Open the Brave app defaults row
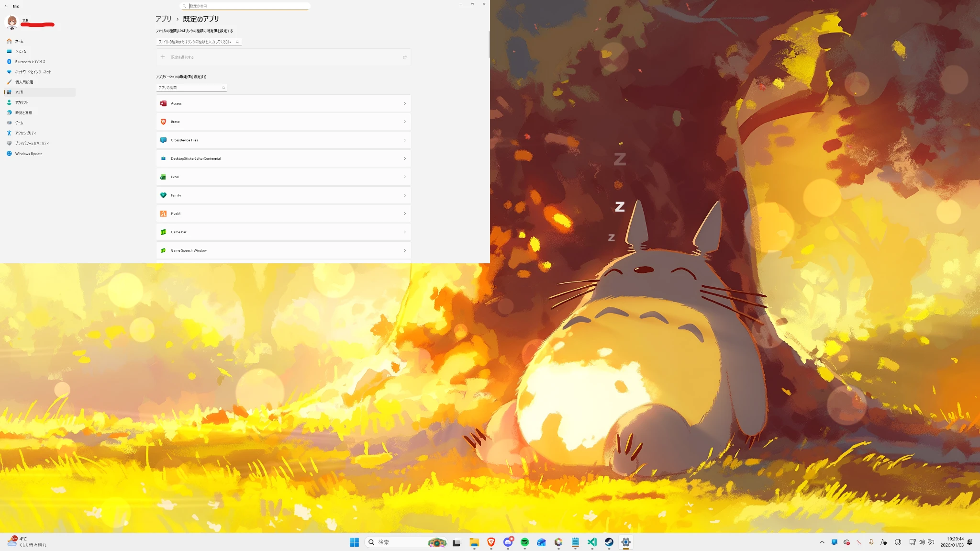980x551 pixels. click(283, 122)
